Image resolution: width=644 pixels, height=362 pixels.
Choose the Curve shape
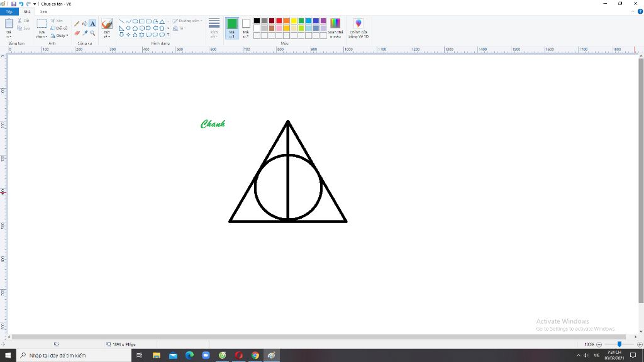(x=128, y=21)
